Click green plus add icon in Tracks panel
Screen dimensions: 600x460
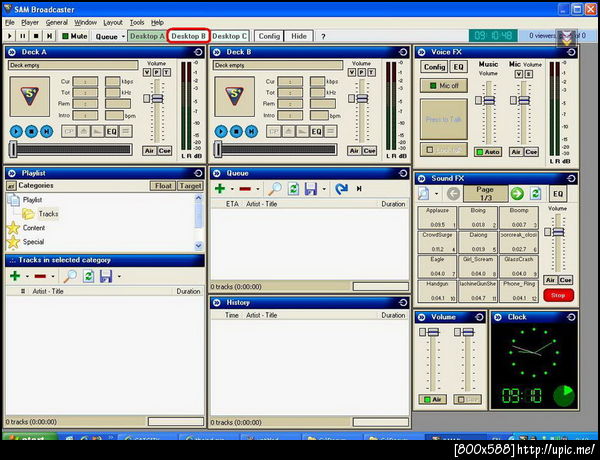pos(15,276)
